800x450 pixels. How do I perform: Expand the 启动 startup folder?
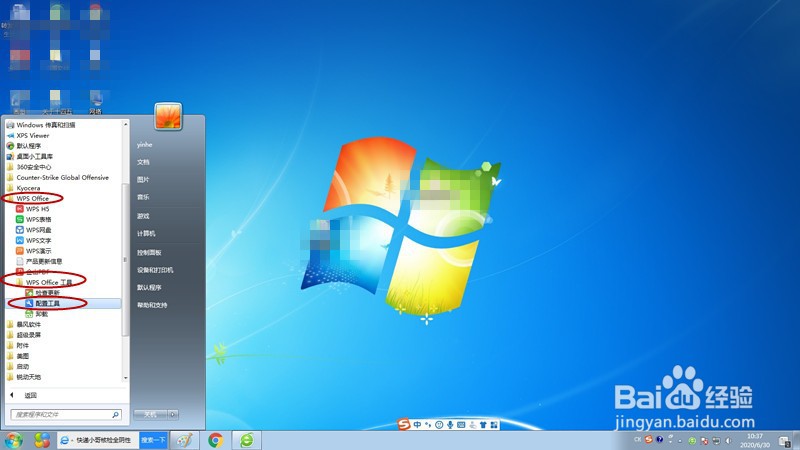18,367
